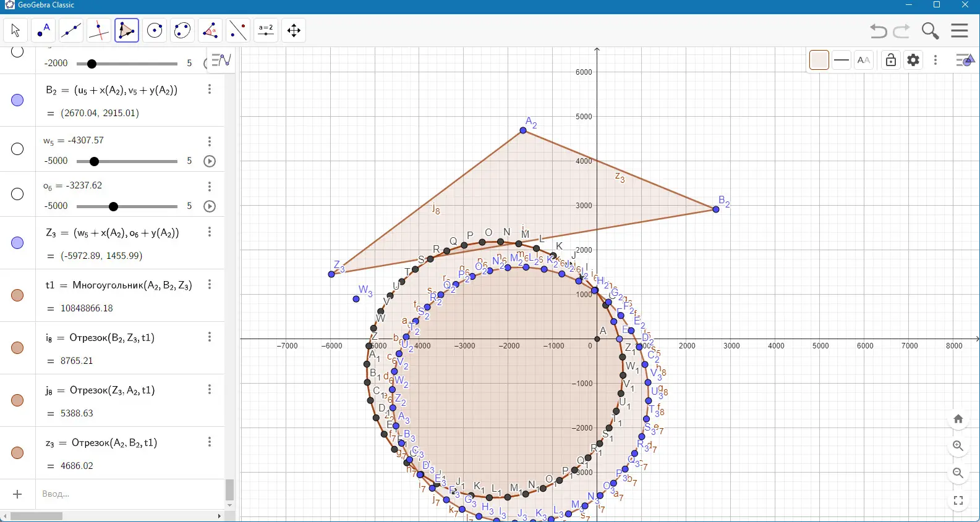
Task: Select the Slider tool (a=2)
Action: pyautogui.click(x=266, y=30)
